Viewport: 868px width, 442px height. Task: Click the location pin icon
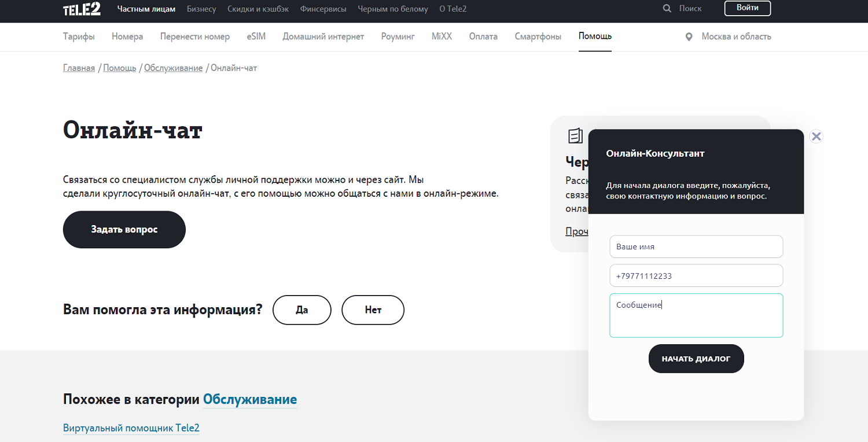click(689, 37)
